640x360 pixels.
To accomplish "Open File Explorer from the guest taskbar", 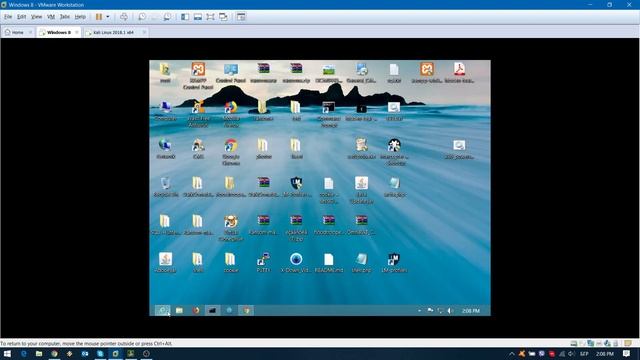I will point(179,311).
